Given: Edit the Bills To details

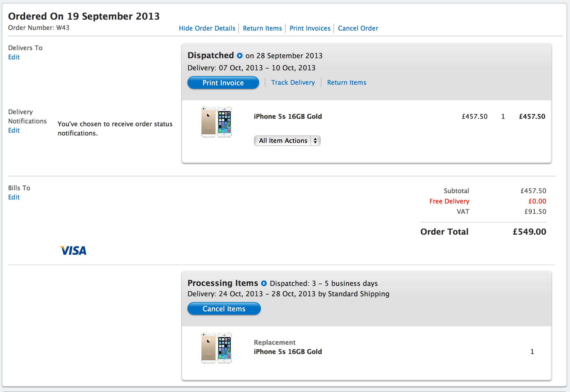Looking at the screenshot, I should click(x=14, y=197).
